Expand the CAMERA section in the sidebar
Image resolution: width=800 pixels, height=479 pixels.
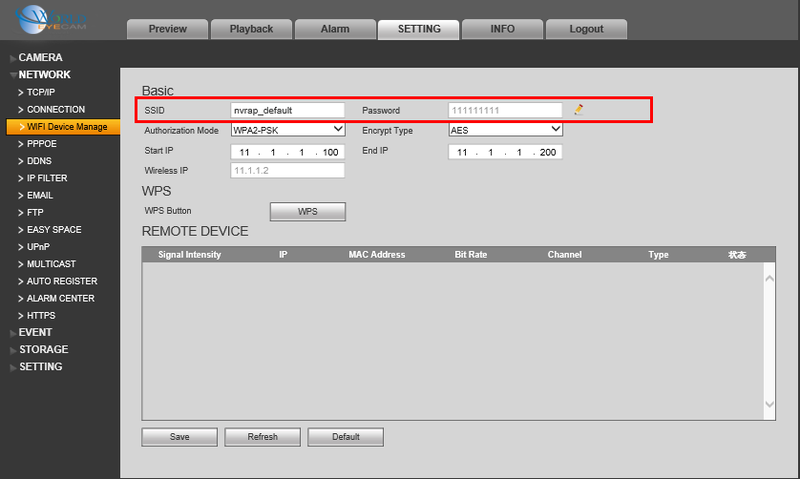click(x=40, y=58)
